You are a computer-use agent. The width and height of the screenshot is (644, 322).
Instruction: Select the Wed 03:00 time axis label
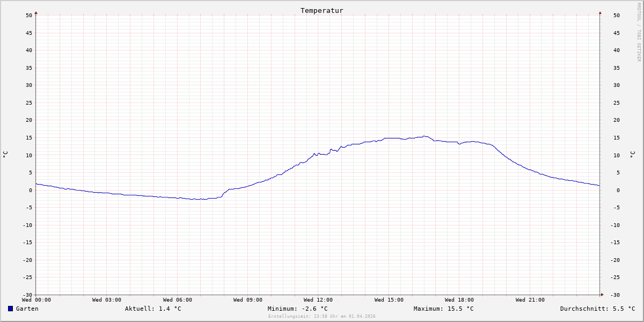click(x=107, y=300)
